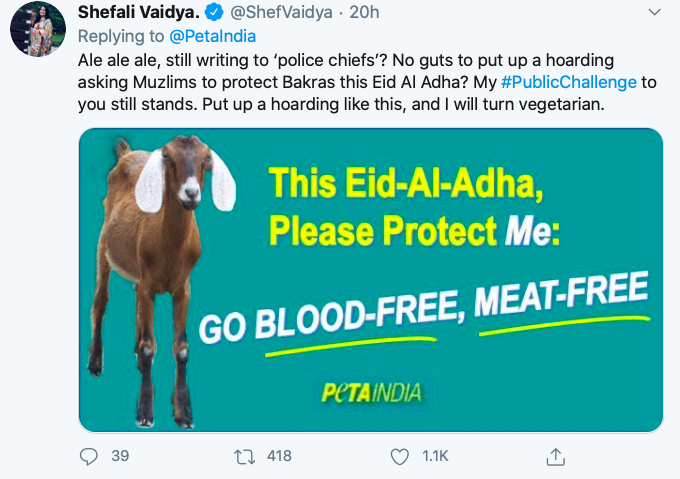Click the 'GO BLOOD-FREE, MEAT-FREE' image text
The width and height of the screenshot is (680, 479).
[x=424, y=310]
